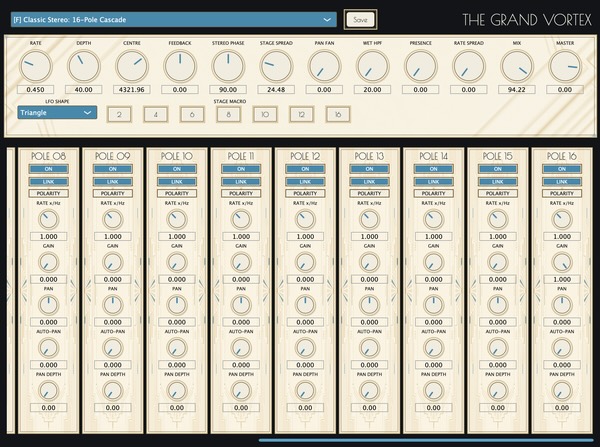Click Pole 14 Gain knob

coord(434,263)
